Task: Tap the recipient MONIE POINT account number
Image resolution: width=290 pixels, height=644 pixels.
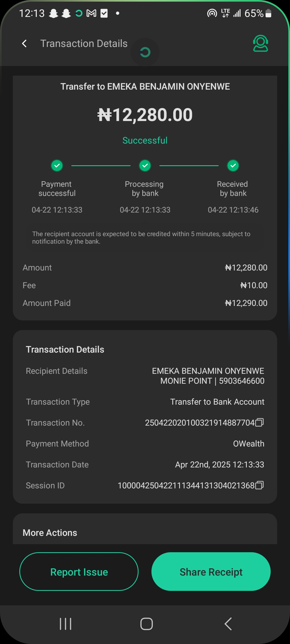Action: (241, 381)
